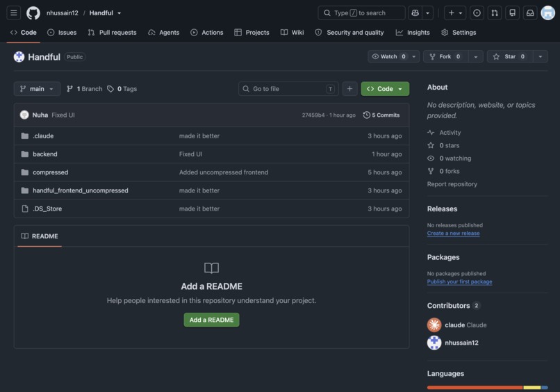
Task: Open the Wiki tab
Action: point(292,33)
